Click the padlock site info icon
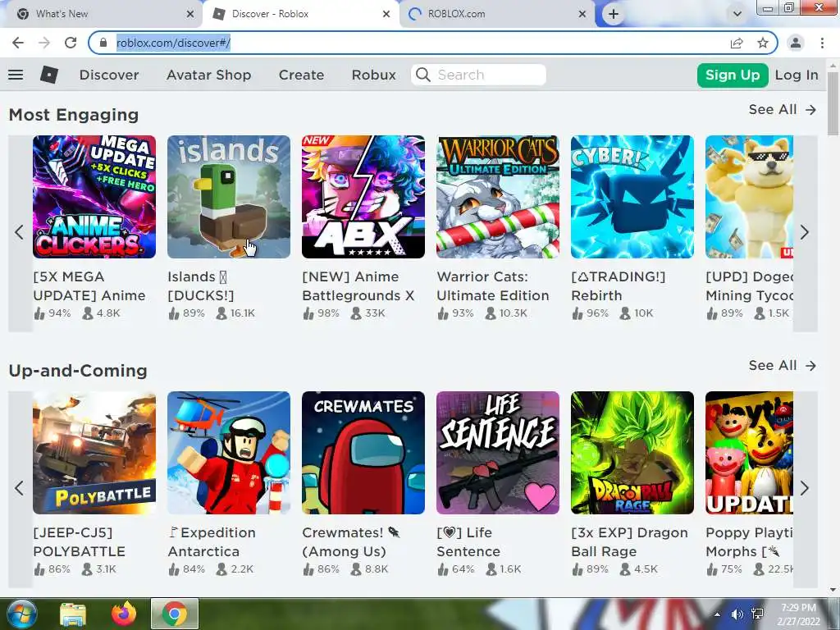 pyautogui.click(x=103, y=43)
